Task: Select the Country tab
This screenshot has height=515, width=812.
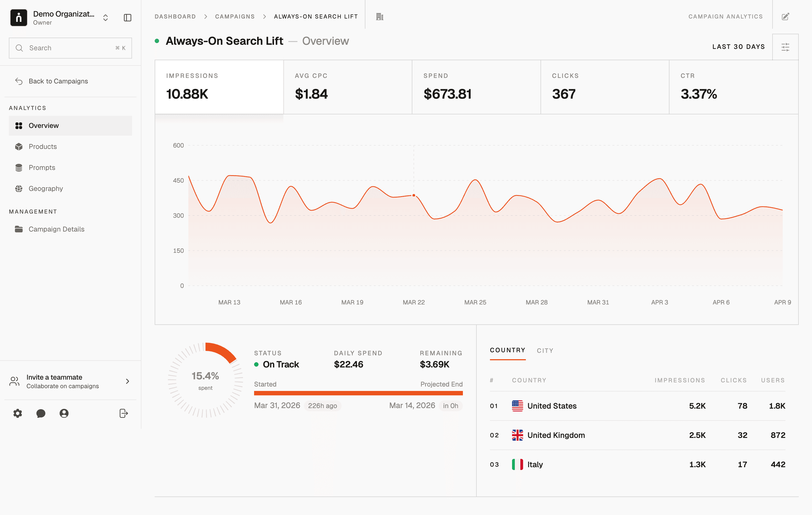Action: click(x=508, y=350)
